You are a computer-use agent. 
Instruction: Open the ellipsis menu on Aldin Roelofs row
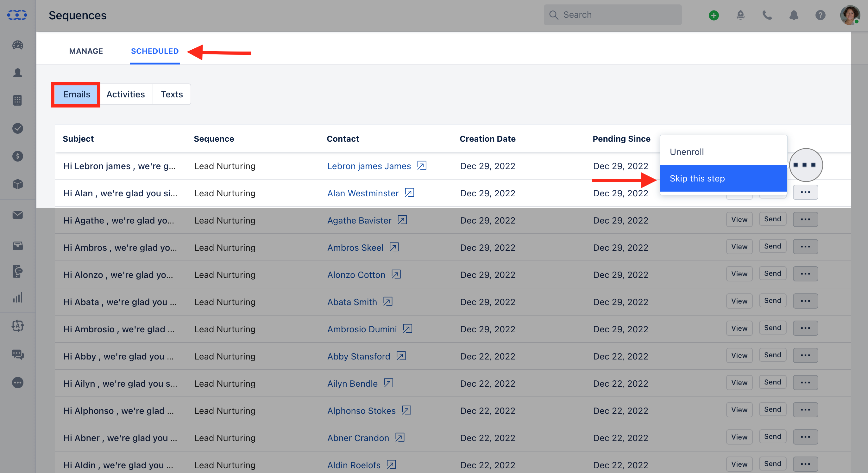pyautogui.click(x=805, y=464)
